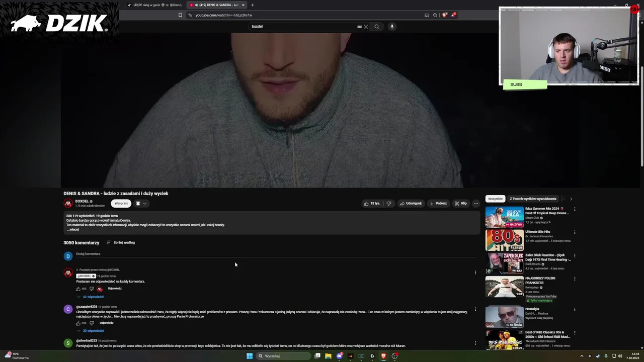
Task: Click the Udostępnij share button
Action: [x=411, y=204]
